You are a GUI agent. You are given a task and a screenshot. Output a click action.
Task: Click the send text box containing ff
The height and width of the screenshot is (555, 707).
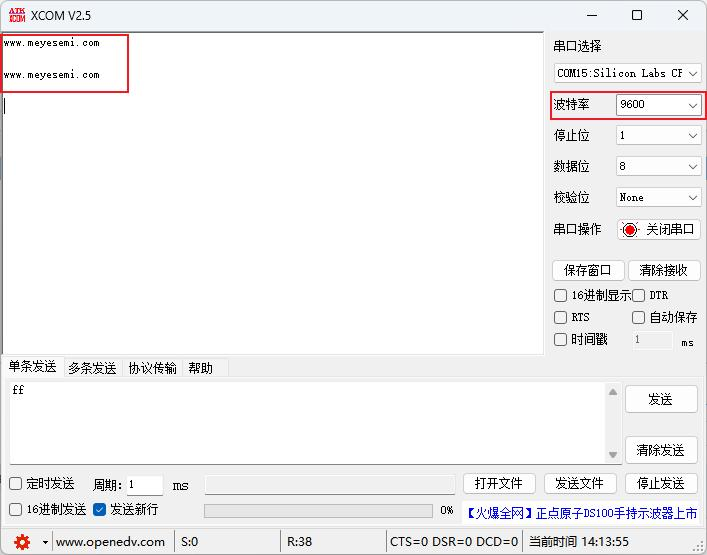click(x=307, y=422)
